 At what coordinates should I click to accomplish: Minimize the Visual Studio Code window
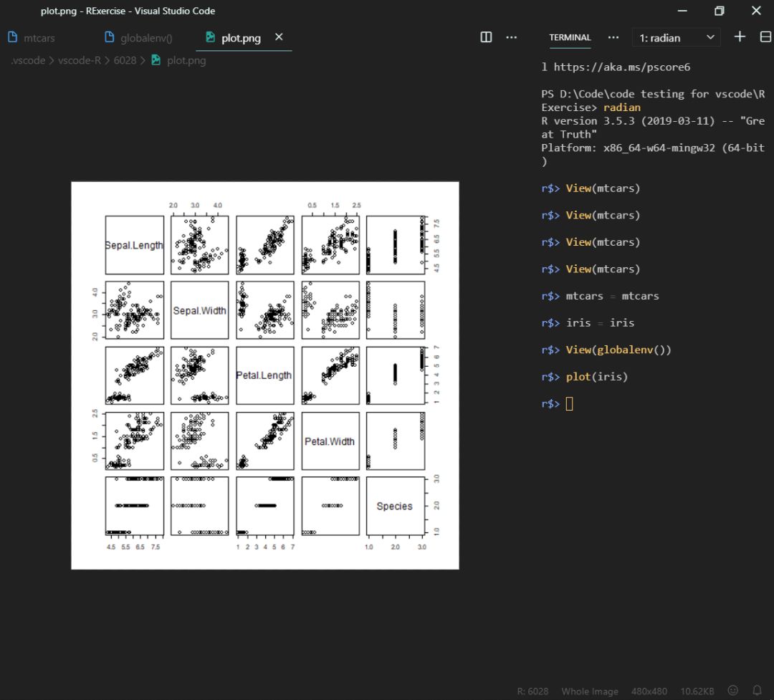pyautogui.click(x=682, y=10)
